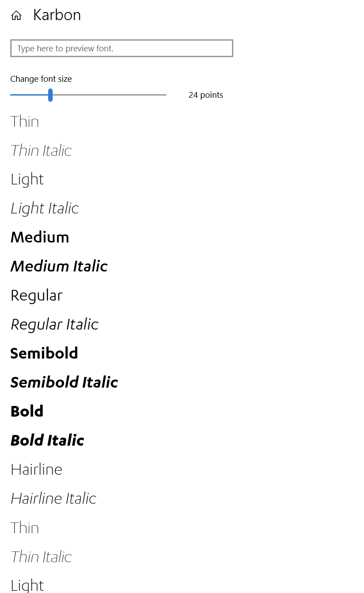
Task: Select the Bold Italic font face
Action: (x=47, y=440)
